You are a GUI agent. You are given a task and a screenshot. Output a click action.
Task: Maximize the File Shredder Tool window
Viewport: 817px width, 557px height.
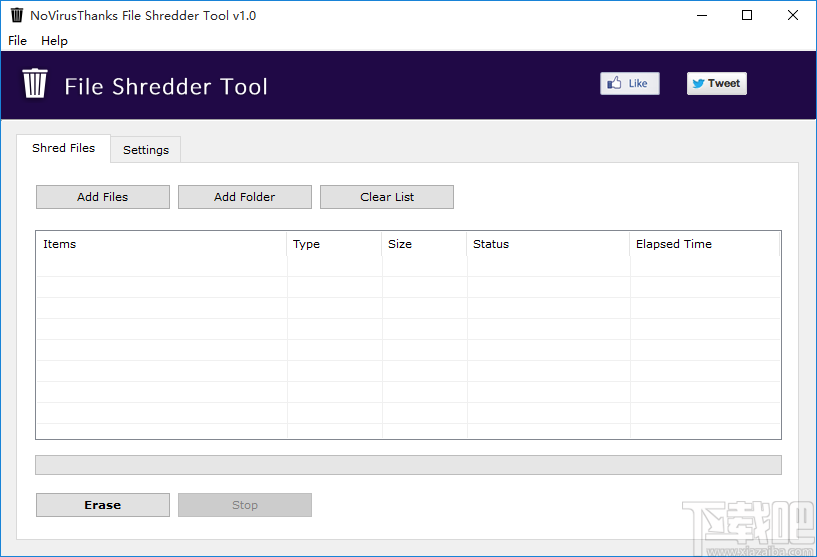(x=747, y=15)
